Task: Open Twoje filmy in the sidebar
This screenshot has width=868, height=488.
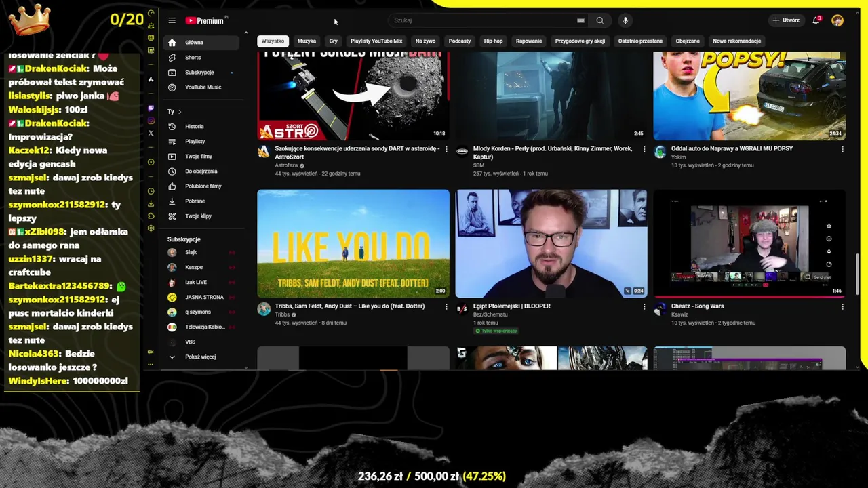Action: click(201, 157)
